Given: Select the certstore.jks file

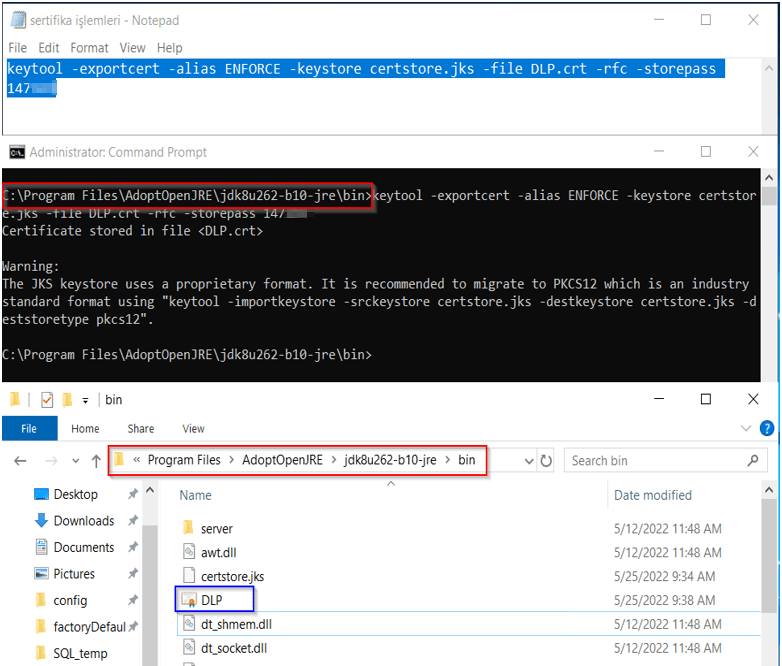Looking at the screenshot, I should pyautogui.click(x=232, y=576).
